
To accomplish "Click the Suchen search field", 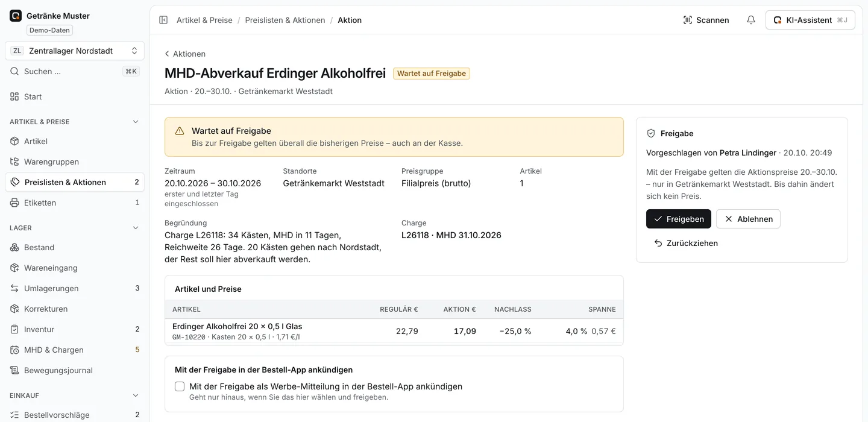I will tap(75, 71).
